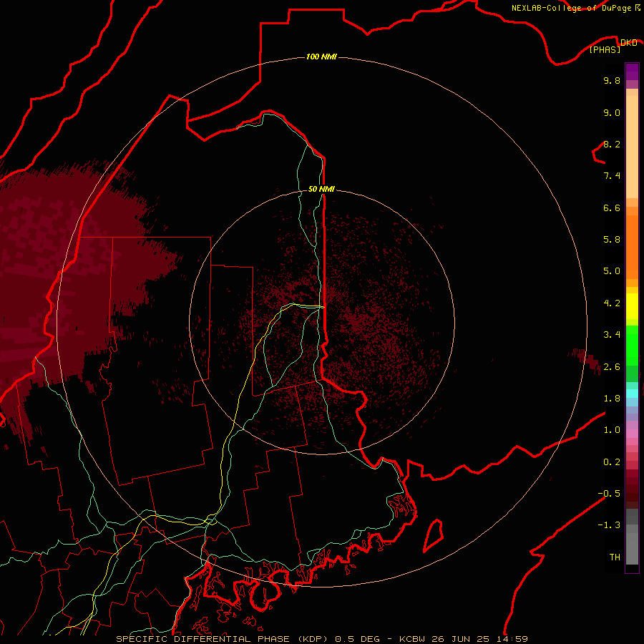
Task: Click the 50 NMI range ring label
Action: (x=321, y=189)
